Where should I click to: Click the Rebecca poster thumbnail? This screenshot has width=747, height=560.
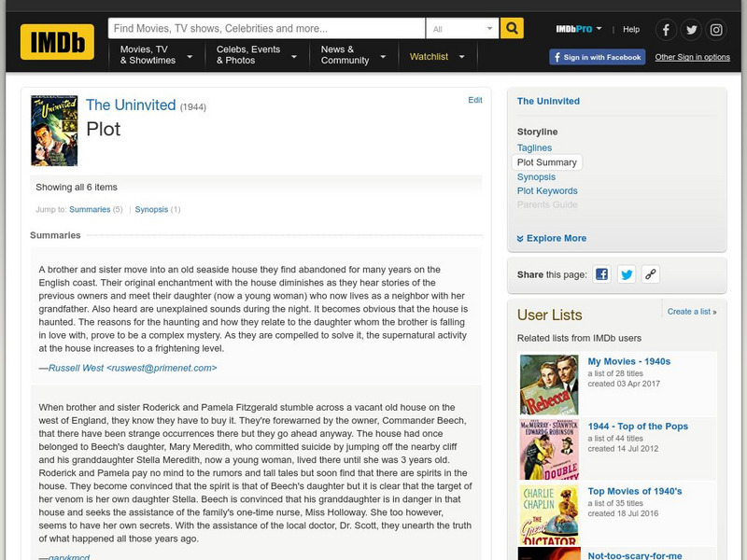[x=549, y=385]
